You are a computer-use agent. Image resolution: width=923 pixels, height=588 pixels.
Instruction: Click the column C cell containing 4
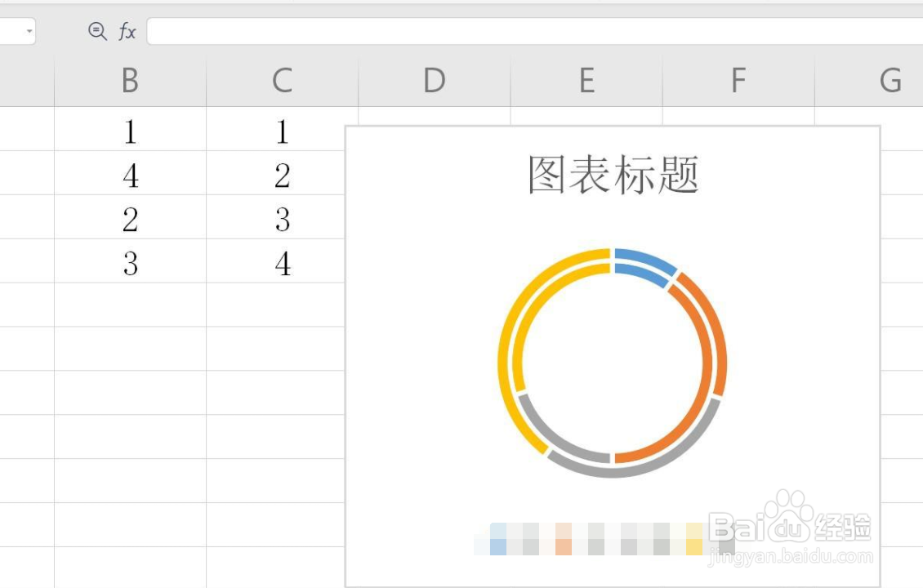coord(282,264)
